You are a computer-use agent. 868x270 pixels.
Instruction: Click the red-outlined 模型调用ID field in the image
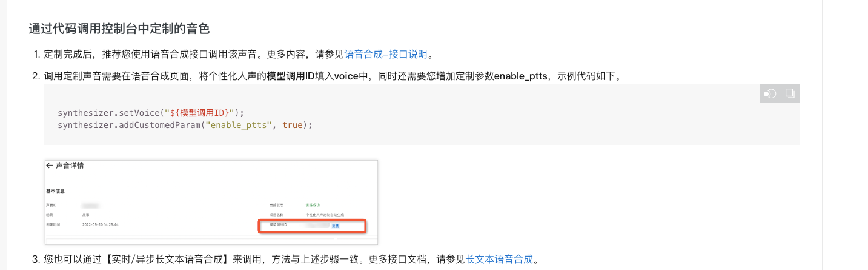pos(312,225)
